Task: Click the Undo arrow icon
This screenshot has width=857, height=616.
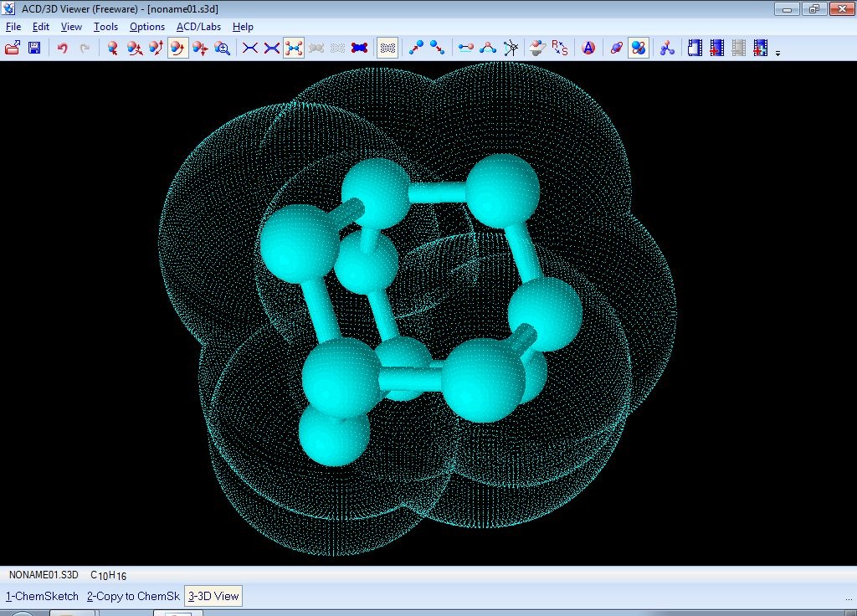Action: (62, 48)
